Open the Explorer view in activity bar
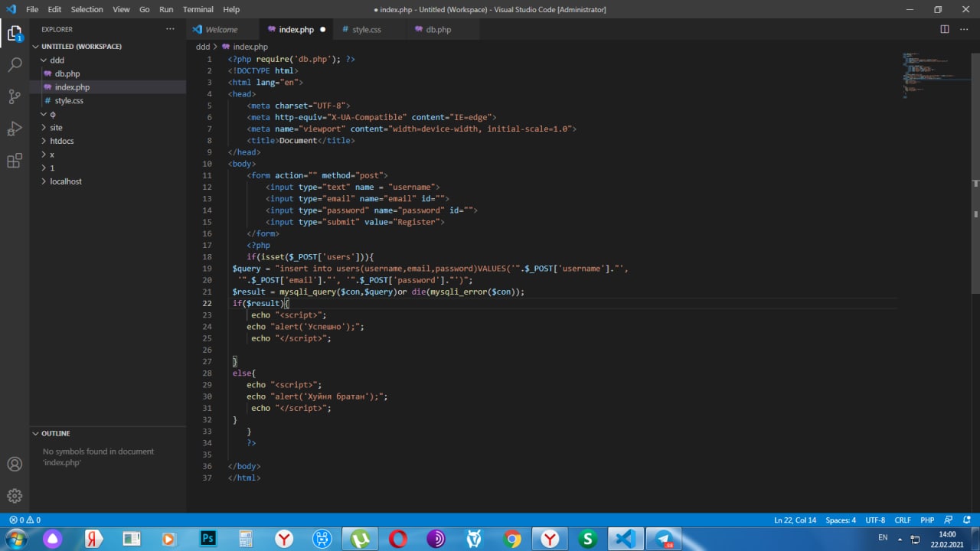 (15, 33)
